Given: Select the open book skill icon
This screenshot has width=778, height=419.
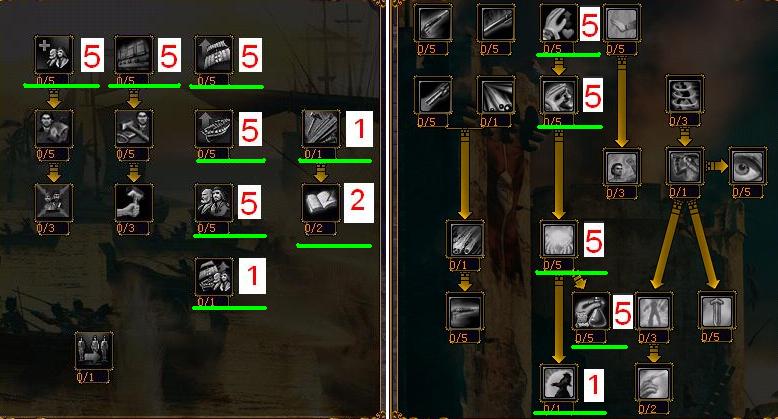Looking at the screenshot, I should coord(321,203).
